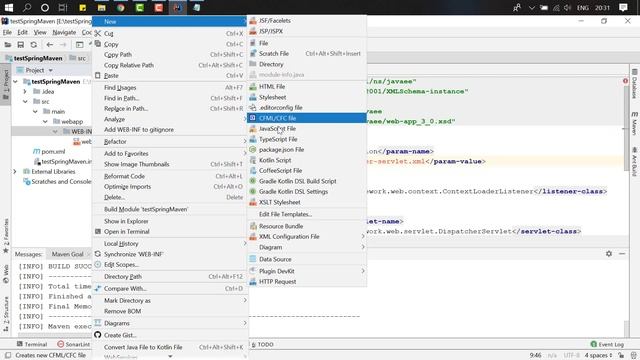
Task: Click the 4 spaces indent status
Action: [x=598, y=355]
